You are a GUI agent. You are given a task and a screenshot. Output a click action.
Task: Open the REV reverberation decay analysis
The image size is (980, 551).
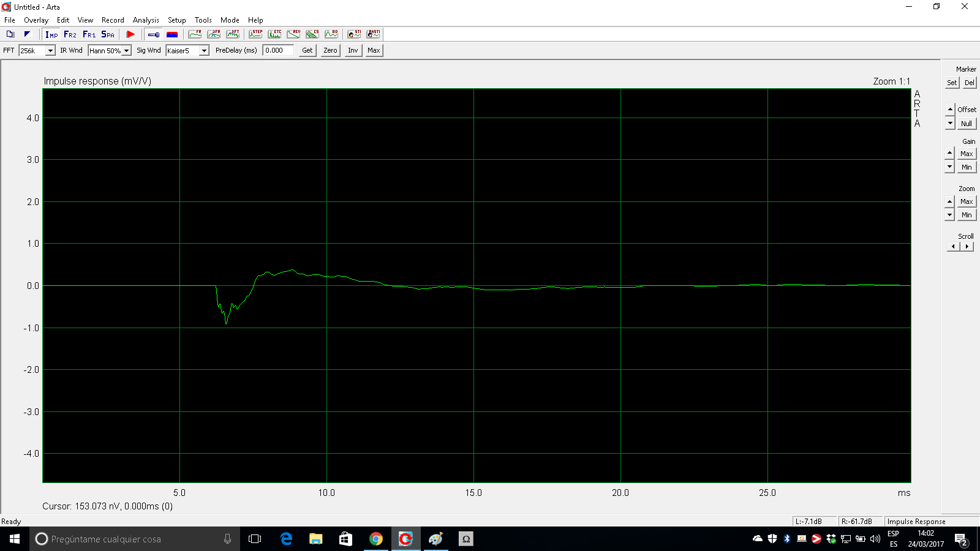(293, 34)
